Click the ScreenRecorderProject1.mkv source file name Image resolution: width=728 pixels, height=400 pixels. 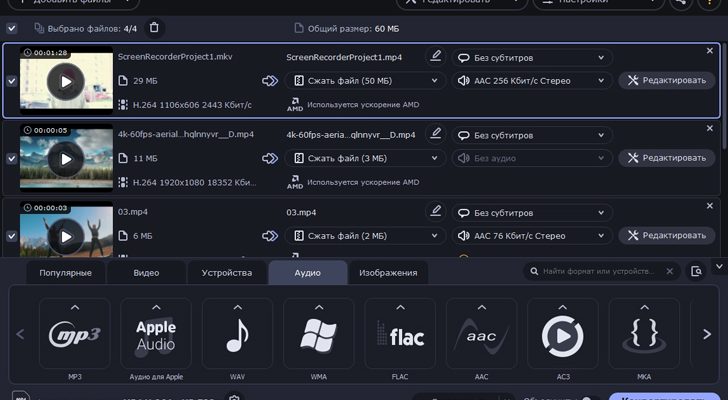[x=175, y=57]
